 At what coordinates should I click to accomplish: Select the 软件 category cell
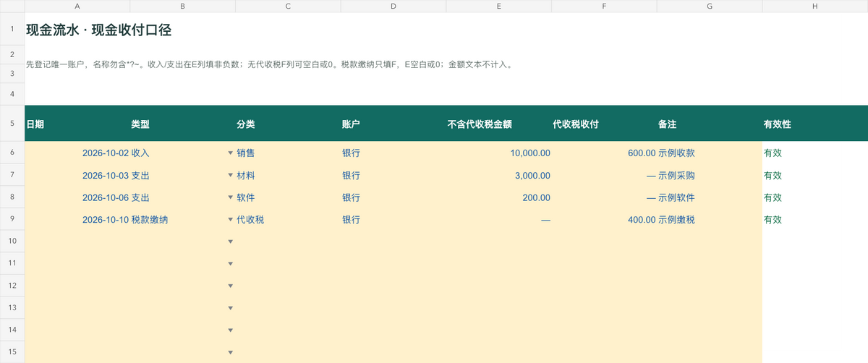[288, 197]
